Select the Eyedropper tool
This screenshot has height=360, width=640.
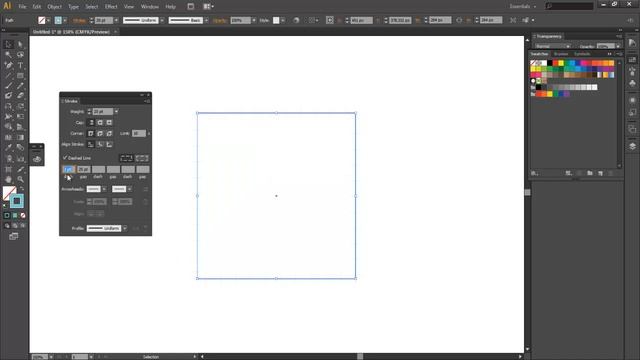click(9, 148)
